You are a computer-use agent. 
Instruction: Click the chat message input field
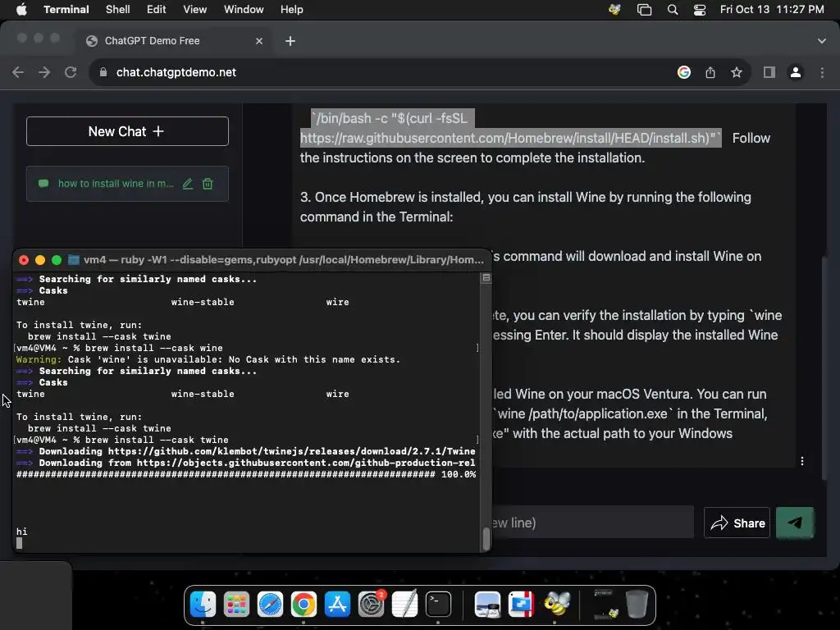click(x=592, y=523)
